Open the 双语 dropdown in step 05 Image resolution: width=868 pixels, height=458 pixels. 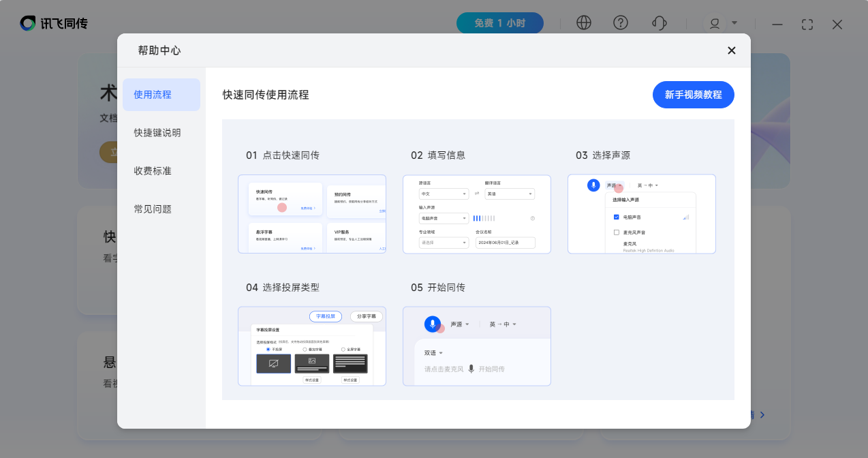(434, 353)
